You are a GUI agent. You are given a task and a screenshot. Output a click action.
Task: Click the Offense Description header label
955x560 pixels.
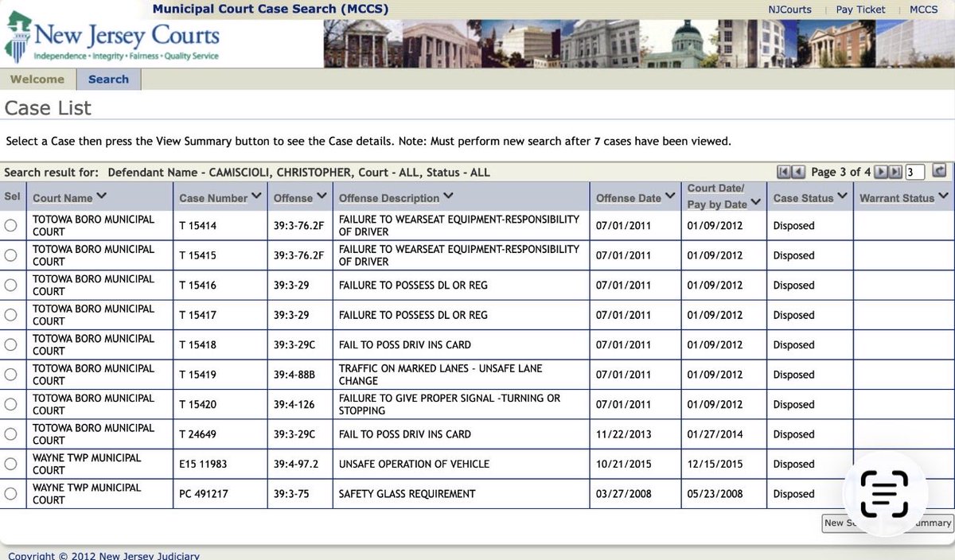click(x=389, y=198)
